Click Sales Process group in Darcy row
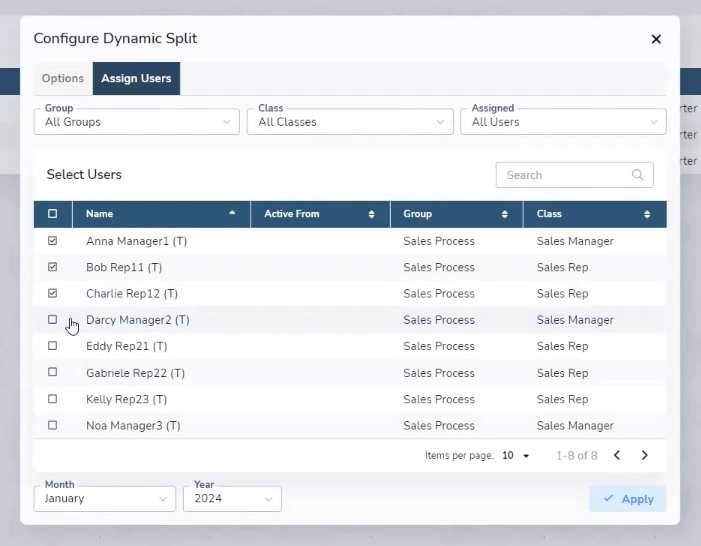 click(439, 320)
